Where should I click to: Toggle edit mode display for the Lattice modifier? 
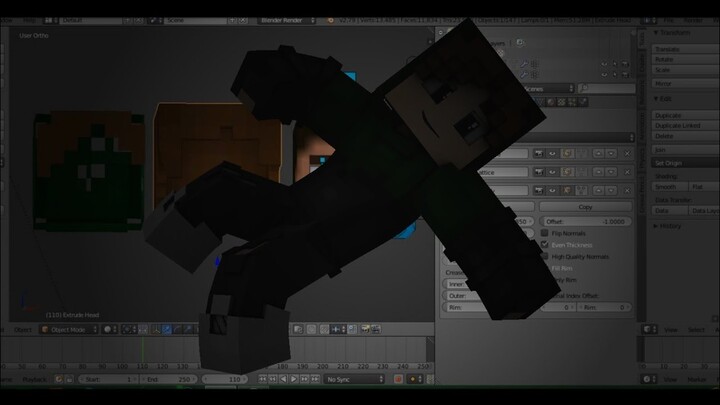click(567, 172)
